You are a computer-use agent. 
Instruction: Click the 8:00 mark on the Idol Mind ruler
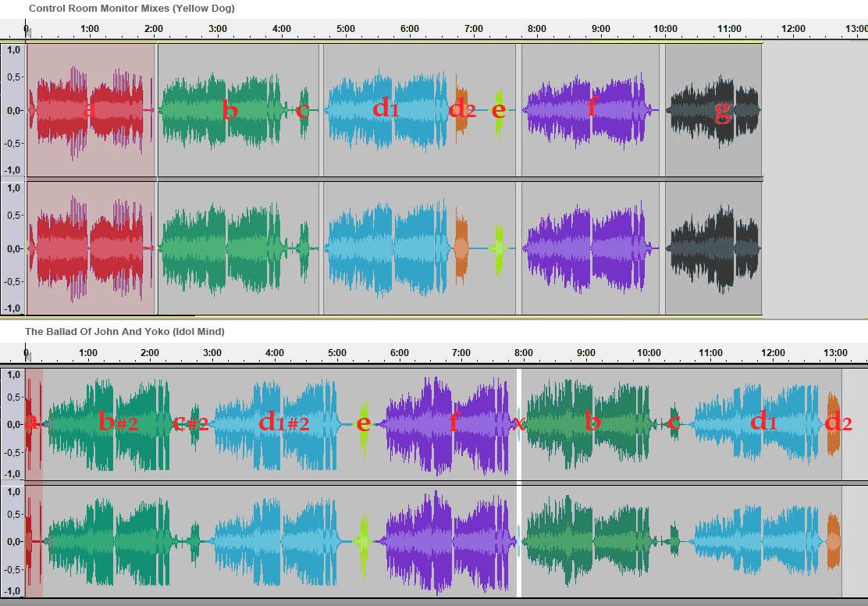coord(524,353)
